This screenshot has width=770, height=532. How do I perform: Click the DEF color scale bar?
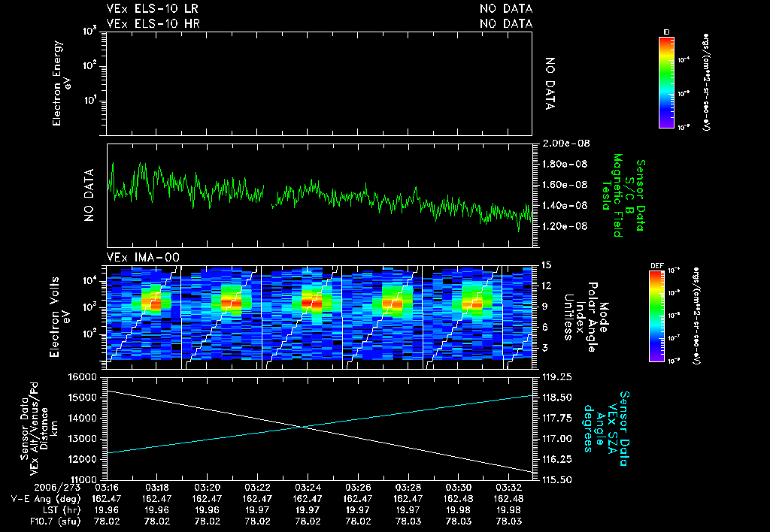(x=656, y=316)
